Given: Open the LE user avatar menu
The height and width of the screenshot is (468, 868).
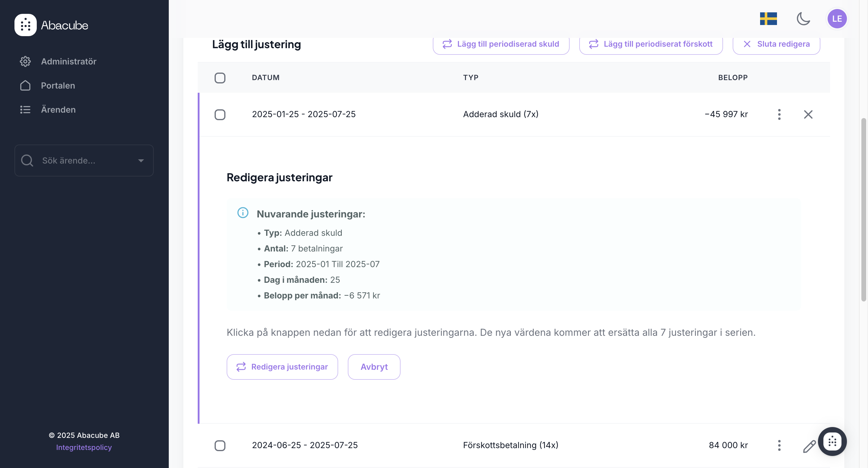Looking at the screenshot, I should 837,19.
